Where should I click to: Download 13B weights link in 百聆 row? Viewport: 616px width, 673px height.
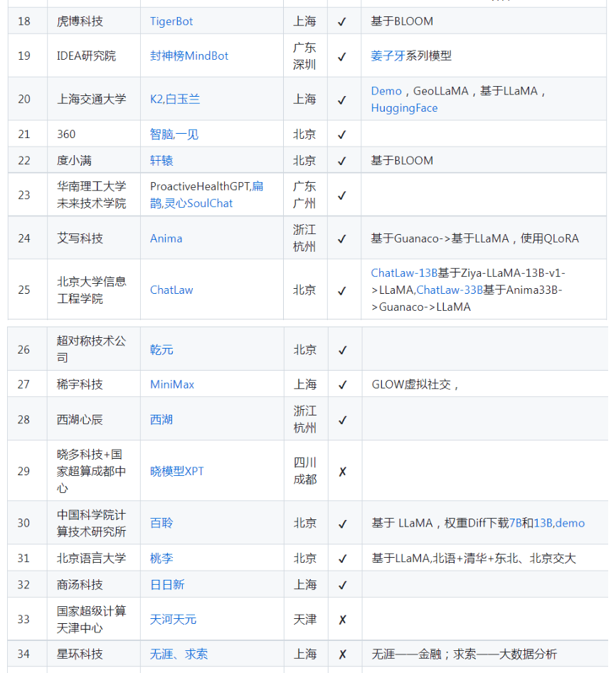543,523
